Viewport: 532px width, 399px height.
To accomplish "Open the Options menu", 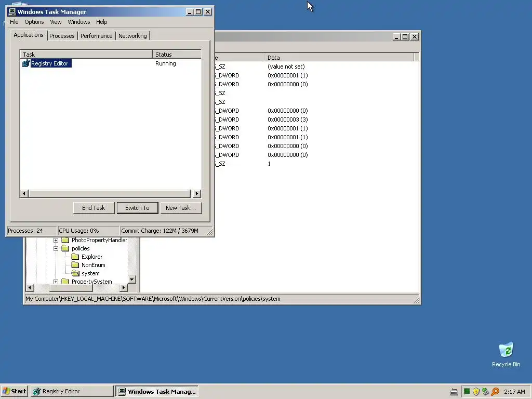I will pyautogui.click(x=34, y=22).
